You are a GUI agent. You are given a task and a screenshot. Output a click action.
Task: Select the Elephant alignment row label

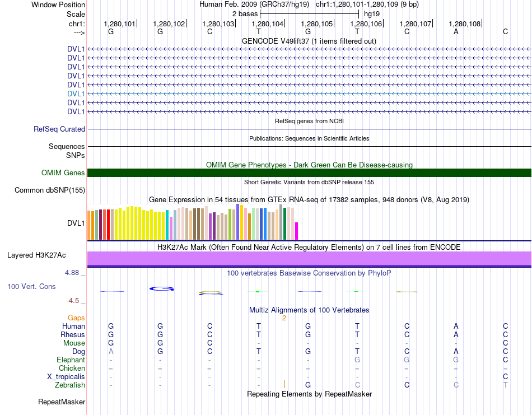71,360
